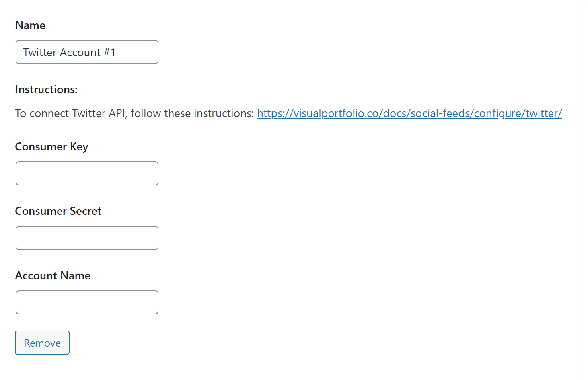Select the empty field under Consumer Key
This screenshot has height=380, width=588.
pyautogui.click(x=87, y=173)
